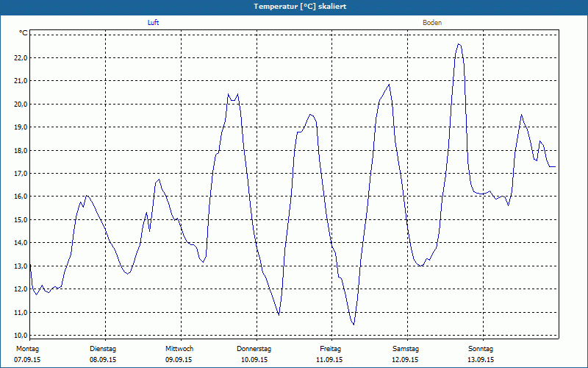This screenshot has width=588, height=368.
Task: Select the 20,0 y-axis label
Action: pos(21,104)
